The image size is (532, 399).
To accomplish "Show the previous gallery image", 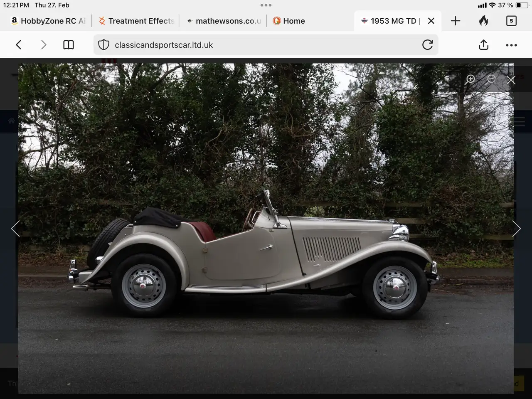I will (x=15, y=229).
